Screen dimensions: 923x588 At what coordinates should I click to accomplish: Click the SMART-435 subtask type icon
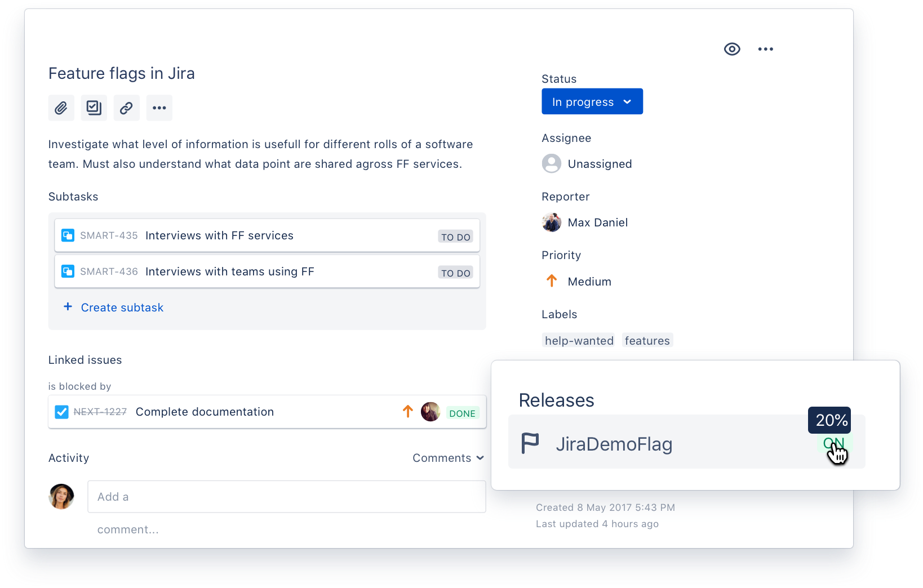68,235
